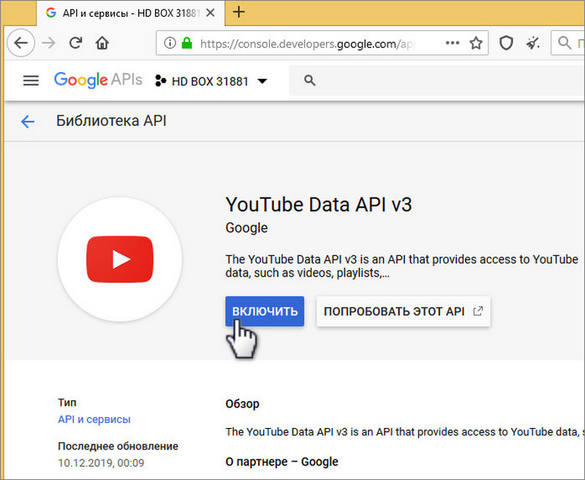Open the hamburger navigation menu
This screenshot has width=585, height=480.
(x=31, y=81)
